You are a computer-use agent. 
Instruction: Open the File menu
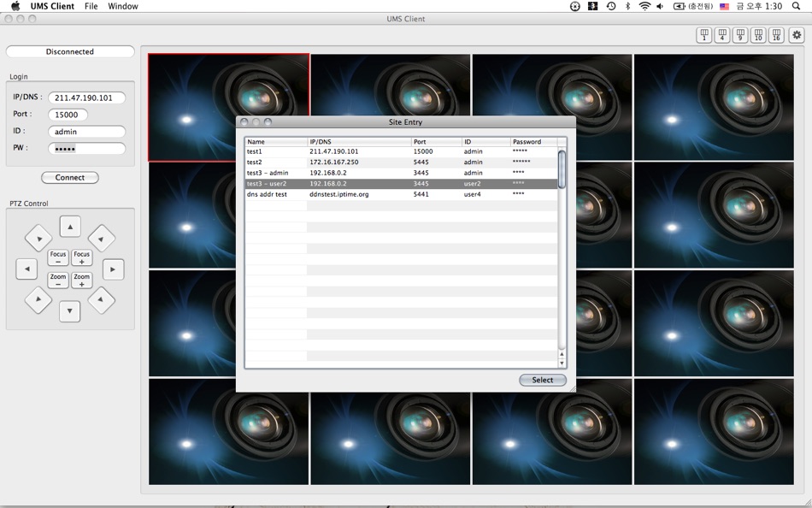(91, 6)
